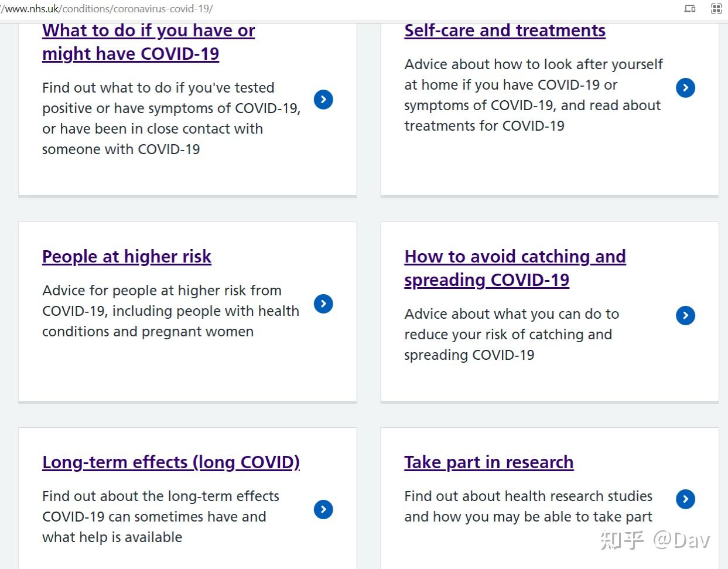Click the 'Advice for people at higher risk' description
Image resolution: width=728 pixels, height=569 pixels.
(x=170, y=311)
